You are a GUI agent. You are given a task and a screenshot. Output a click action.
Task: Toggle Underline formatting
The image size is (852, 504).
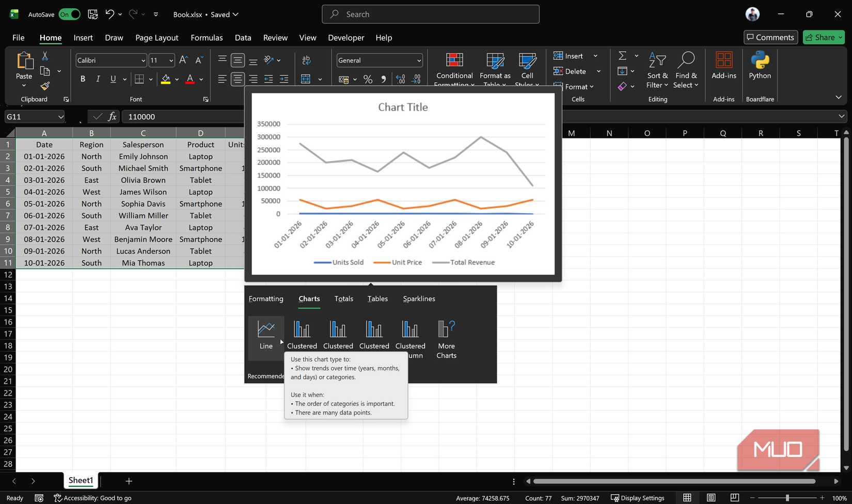(113, 78)
